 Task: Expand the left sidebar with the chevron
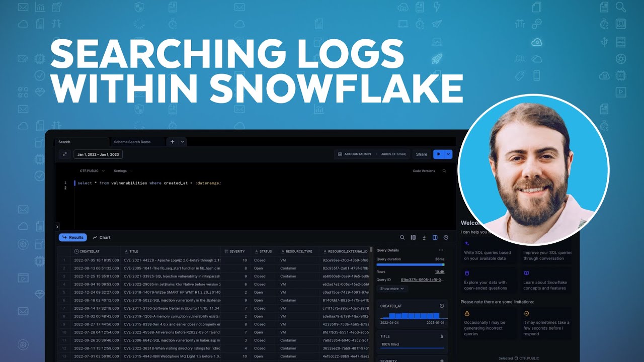(57, 227)
